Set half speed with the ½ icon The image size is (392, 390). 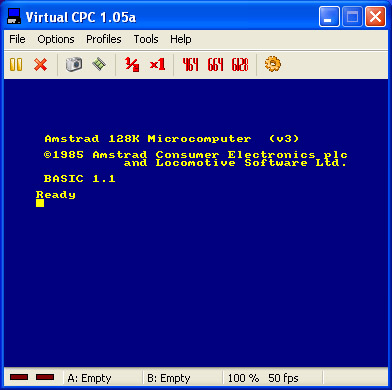pyautogui.click(x=132, y=64)
